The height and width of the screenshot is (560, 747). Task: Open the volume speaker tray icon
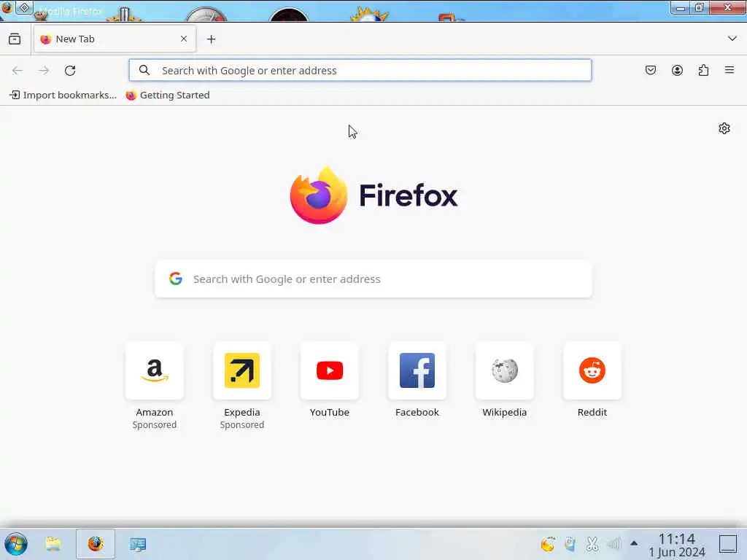click(x=614, y=544)
